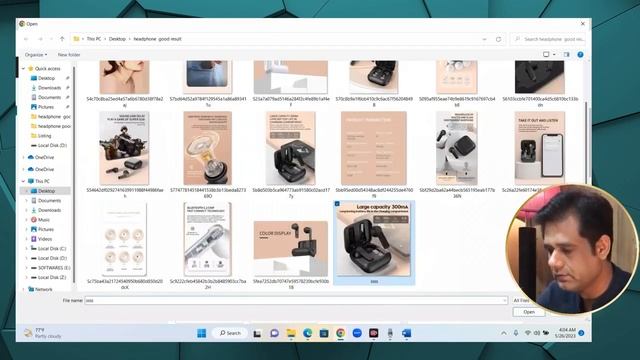Create a New folder
640x360 pixels.
pyautogui.click(x=69, y=55)
